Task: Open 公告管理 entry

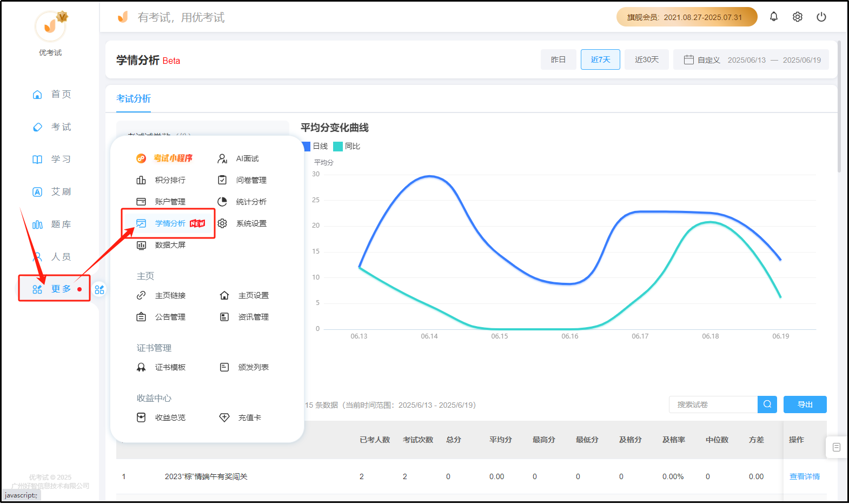Action: [161, 317]
